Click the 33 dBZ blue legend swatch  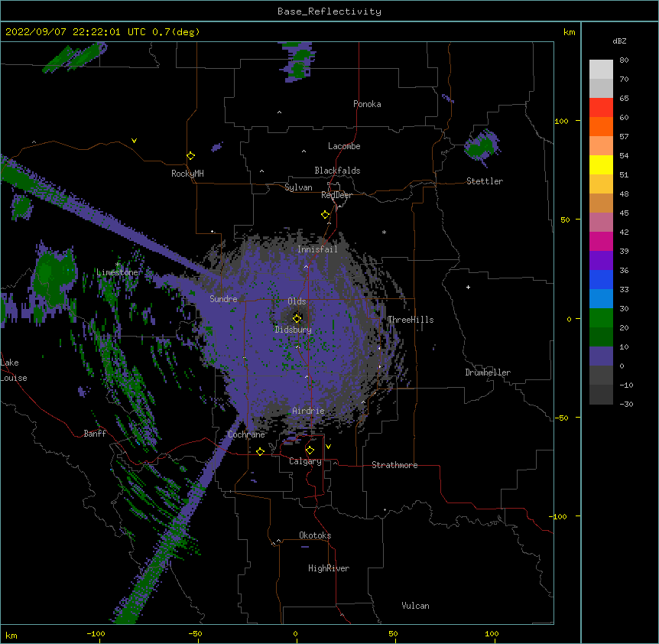coord(601,279)
